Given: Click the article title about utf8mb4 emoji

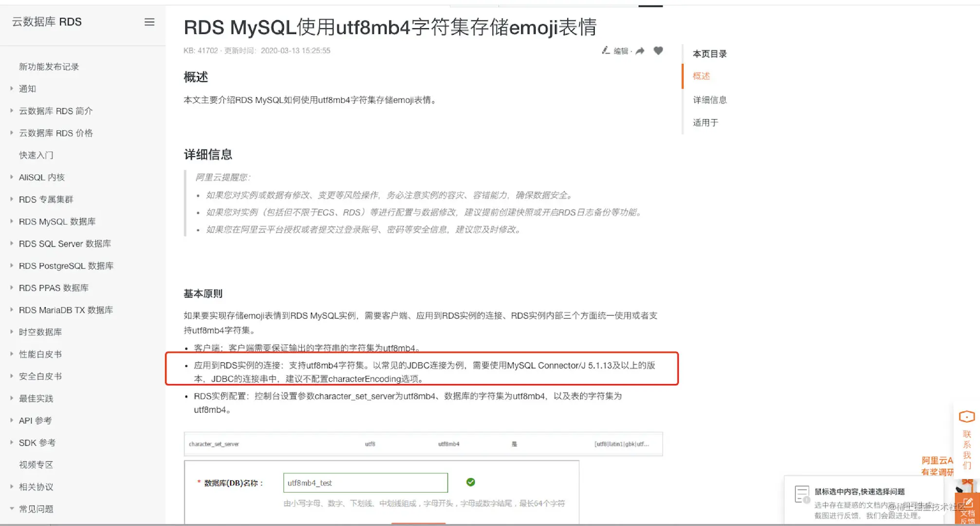Looking at the screenshot, I should point(390,27).
